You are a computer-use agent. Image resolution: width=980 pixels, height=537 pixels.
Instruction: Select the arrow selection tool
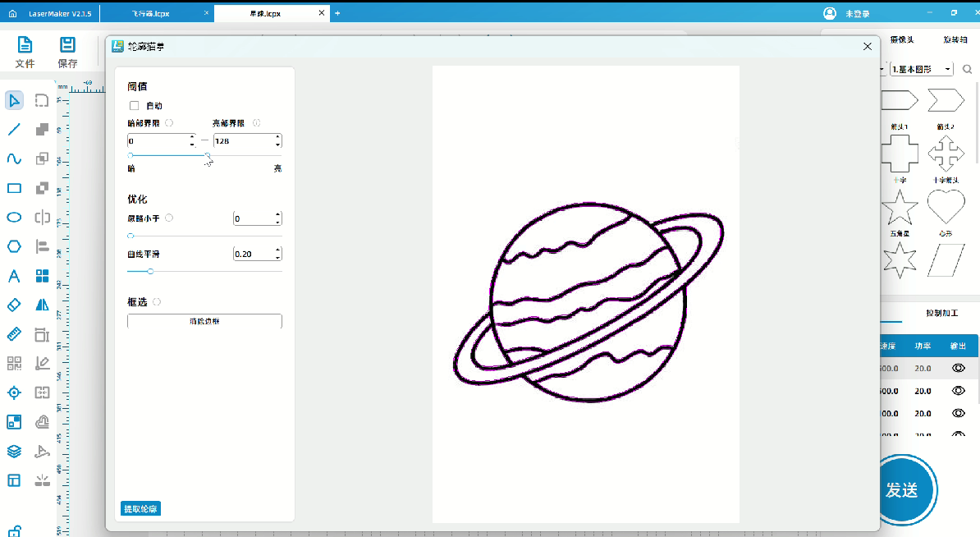(x=14, y=101)
